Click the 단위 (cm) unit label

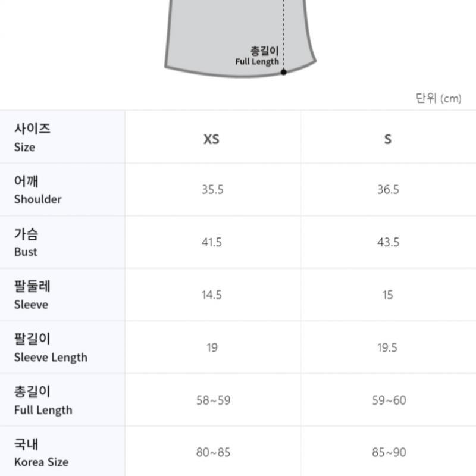click(438, 98)
